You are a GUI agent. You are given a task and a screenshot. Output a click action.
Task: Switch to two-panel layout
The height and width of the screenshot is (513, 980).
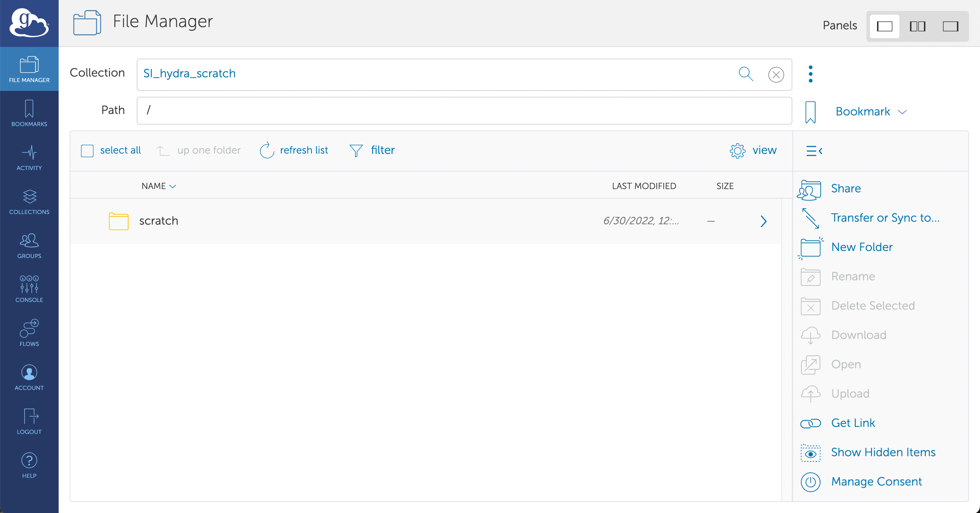[x=917, y=26]
